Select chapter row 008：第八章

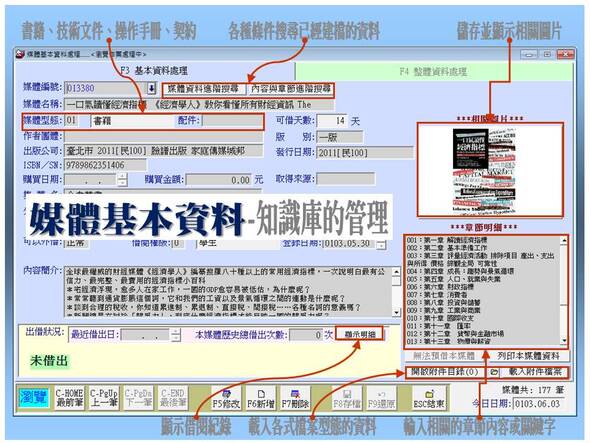tap(444, 303)
